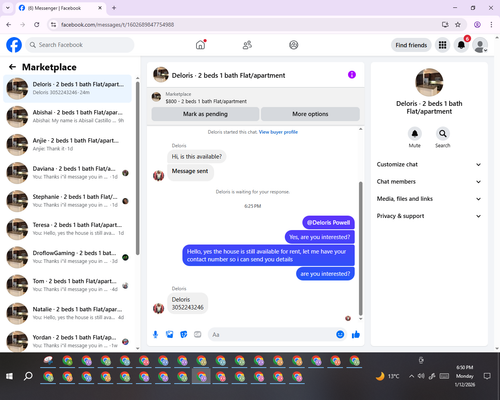Open Anjie conversation in list

tap(67, 145)
